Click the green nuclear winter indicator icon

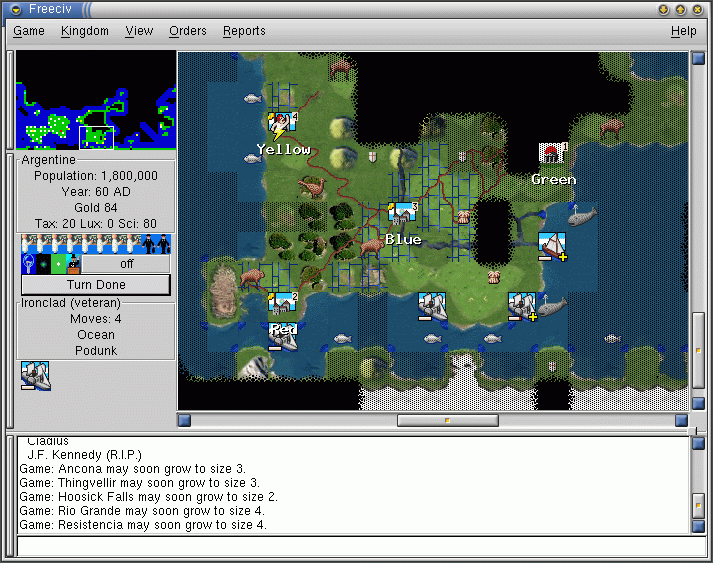click(x=59, y=264)
